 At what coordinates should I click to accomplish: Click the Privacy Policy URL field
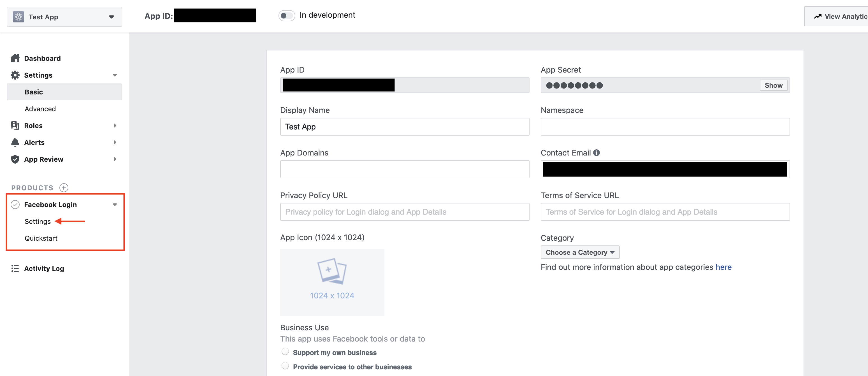point(405,212)
